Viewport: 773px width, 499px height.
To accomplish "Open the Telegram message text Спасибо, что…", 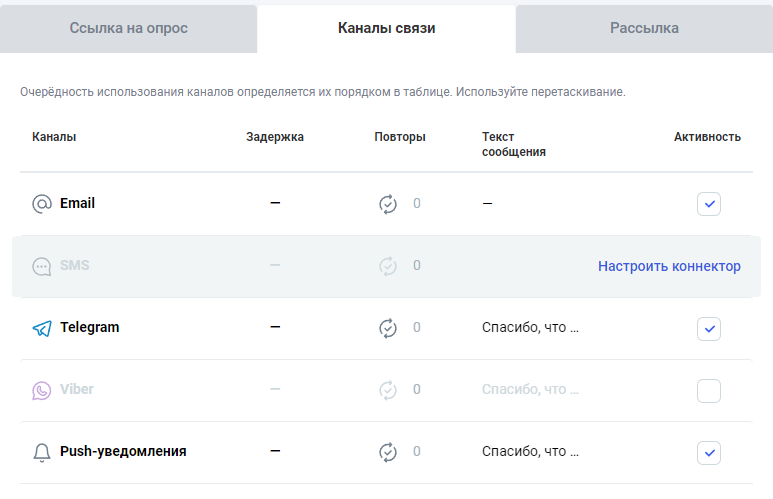I will [x=530, y=328].
